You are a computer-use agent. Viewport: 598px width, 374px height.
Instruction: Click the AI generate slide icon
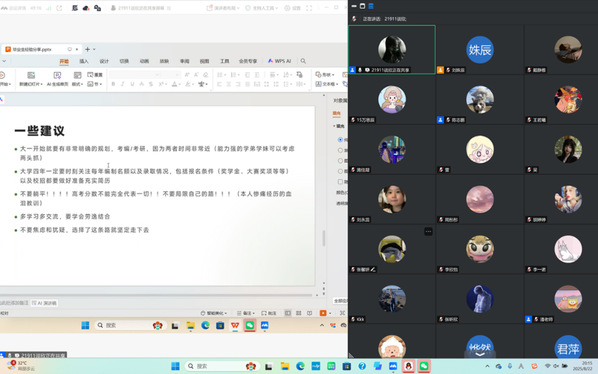pyautogui.click(x=57, y=75)
